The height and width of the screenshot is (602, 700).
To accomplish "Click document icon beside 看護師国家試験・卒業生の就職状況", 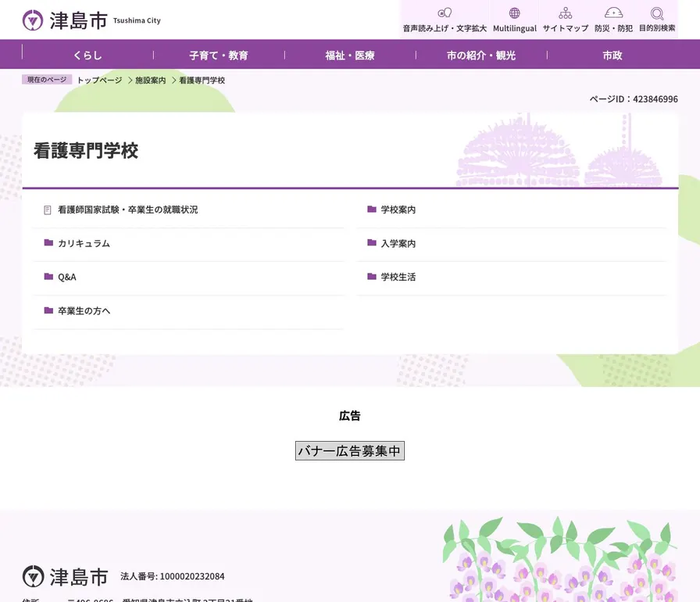I will [x=48, y=210].
